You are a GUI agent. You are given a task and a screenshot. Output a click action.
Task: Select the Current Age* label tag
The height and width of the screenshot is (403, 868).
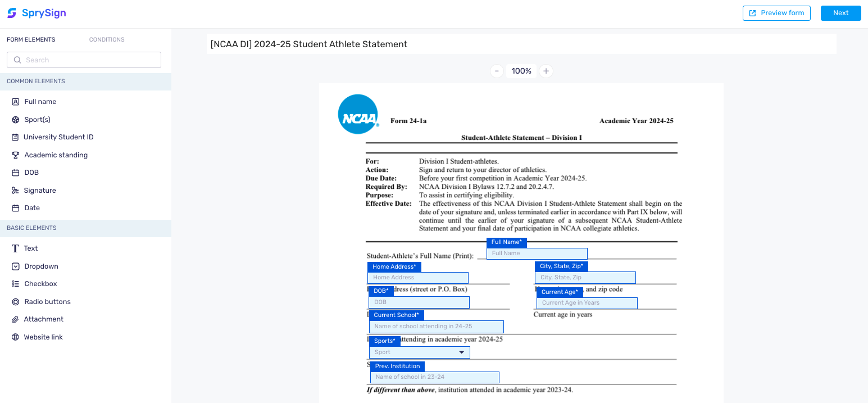pyautogui.click(x=560, y=292)
